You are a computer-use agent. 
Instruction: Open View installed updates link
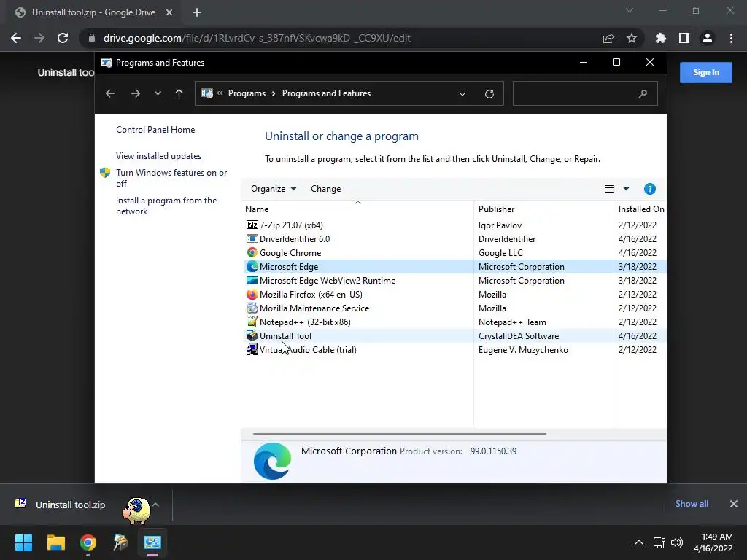[x=158, y=156]
